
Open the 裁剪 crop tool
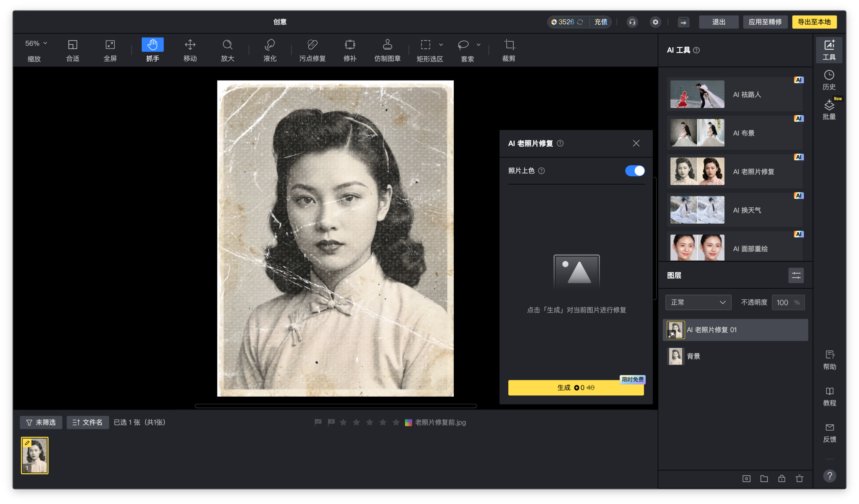[508, 50]
